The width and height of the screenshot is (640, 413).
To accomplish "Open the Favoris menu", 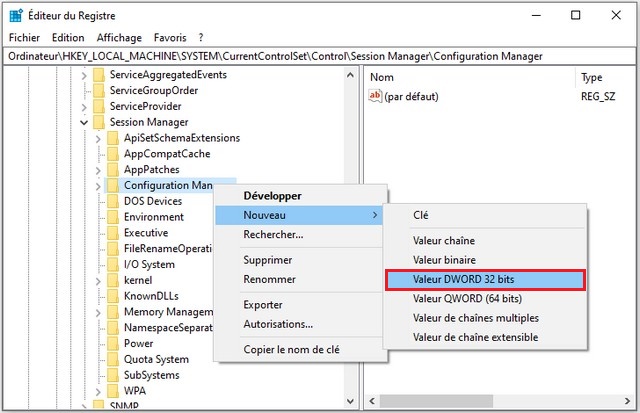I will 170,38.
